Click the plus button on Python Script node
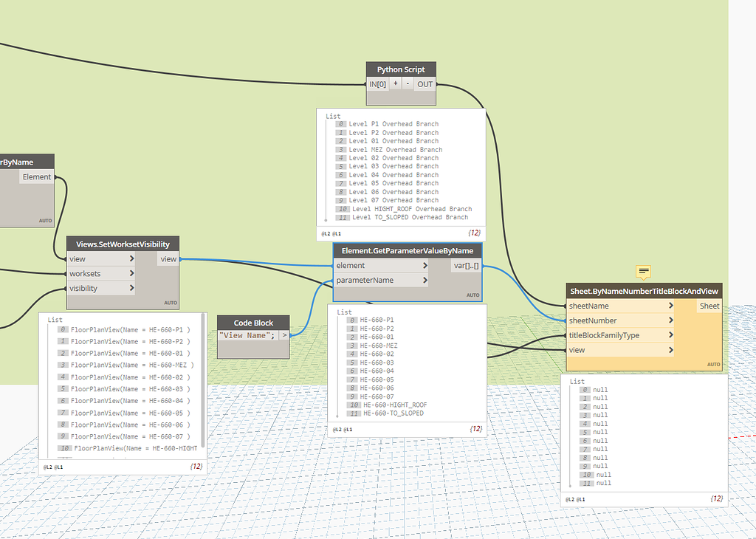Viewport: 756px width, 539px height. [396, 84]
